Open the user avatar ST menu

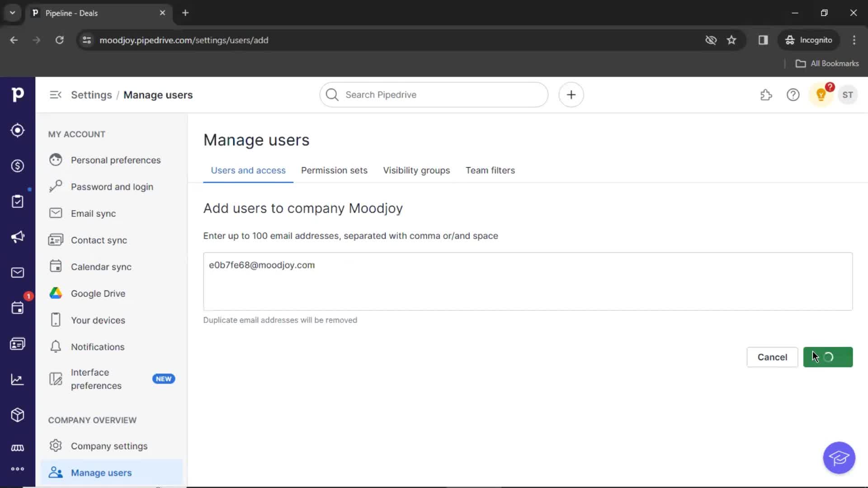(847, 95)
